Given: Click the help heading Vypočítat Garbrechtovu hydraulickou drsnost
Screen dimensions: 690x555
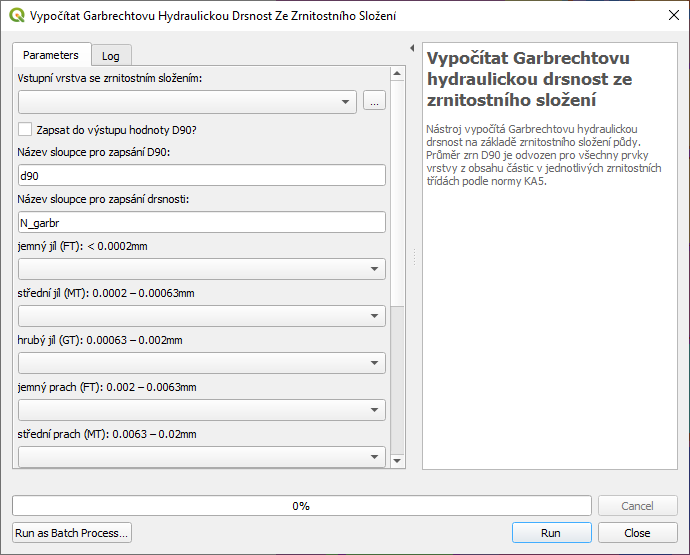Looking at the screenshot, I should (x=529, y=79).
